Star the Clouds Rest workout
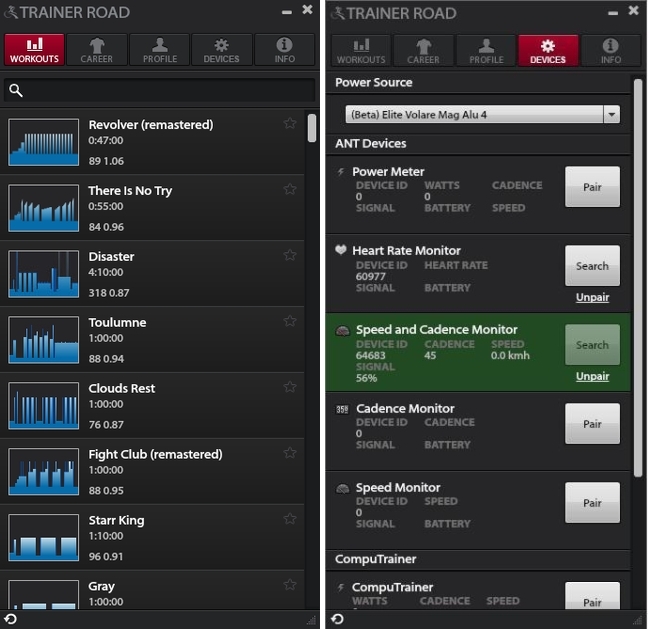649x629 pixels. 290,387
